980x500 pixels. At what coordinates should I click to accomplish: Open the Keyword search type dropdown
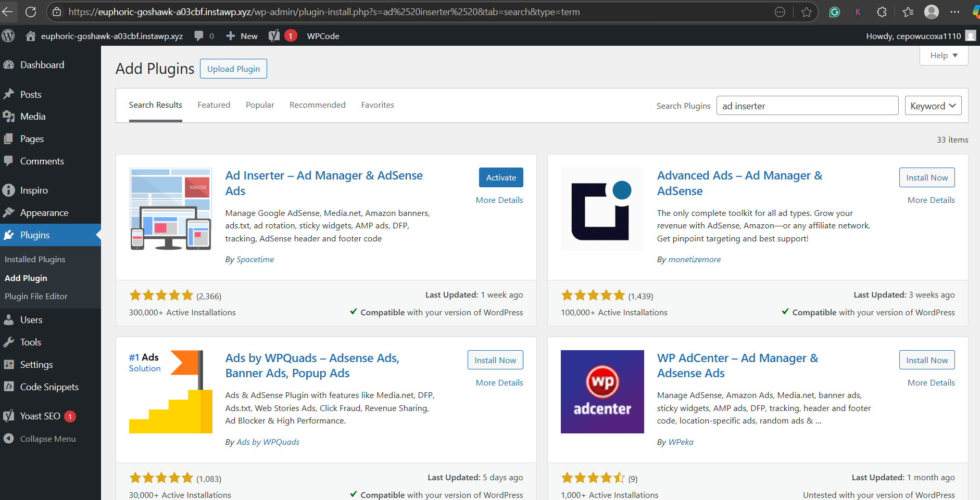tap(933, 106)
